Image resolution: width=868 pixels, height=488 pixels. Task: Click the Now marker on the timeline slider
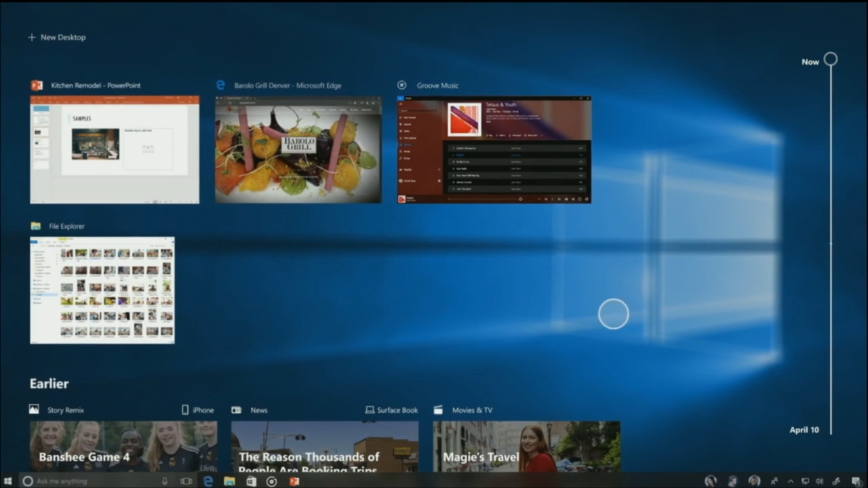click(x=831, y=60)
